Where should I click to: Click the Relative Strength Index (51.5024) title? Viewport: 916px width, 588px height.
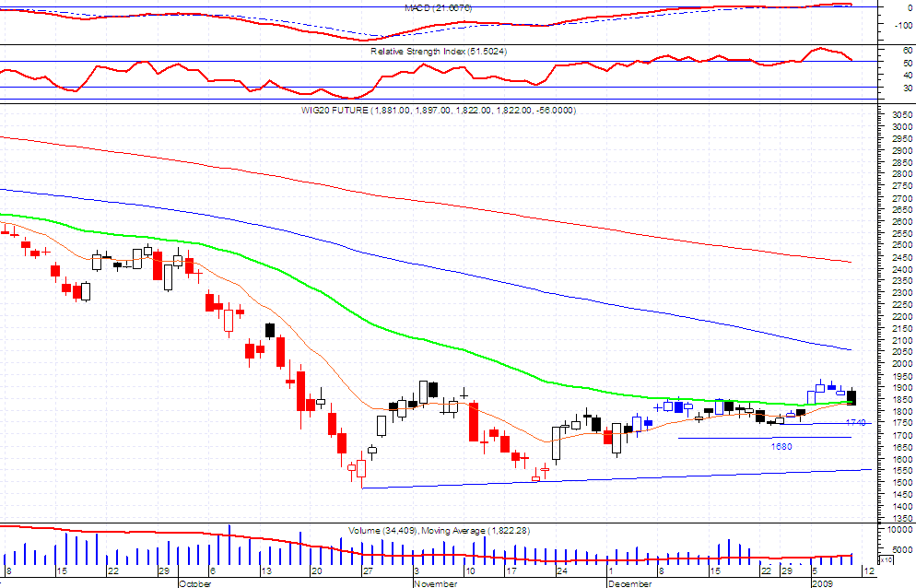[439, 52]
